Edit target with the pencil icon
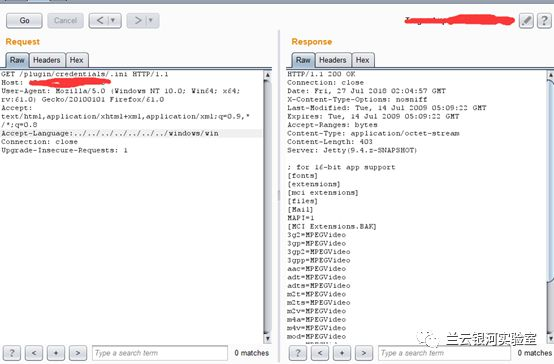Screen dimensions: 554x364 click(526, 21)
